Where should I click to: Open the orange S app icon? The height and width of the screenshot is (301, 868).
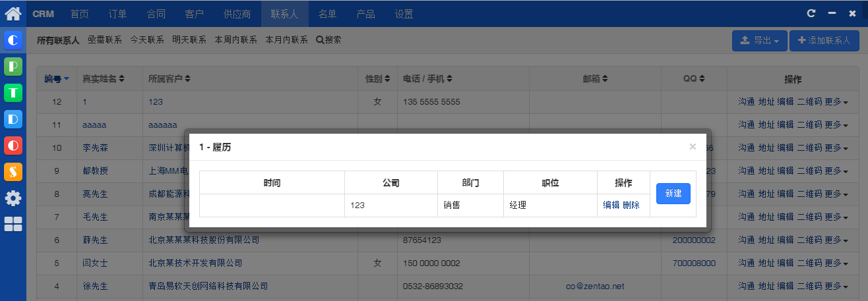pos(13,172)
